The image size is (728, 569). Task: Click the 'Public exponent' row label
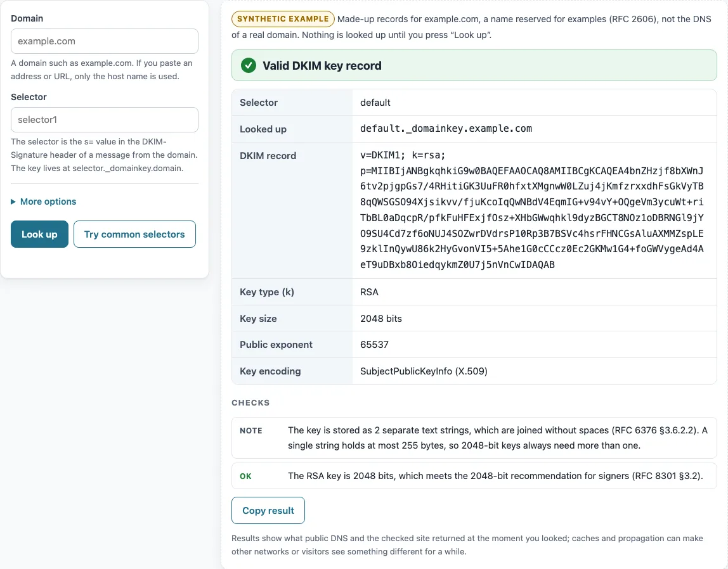[276, 345]
